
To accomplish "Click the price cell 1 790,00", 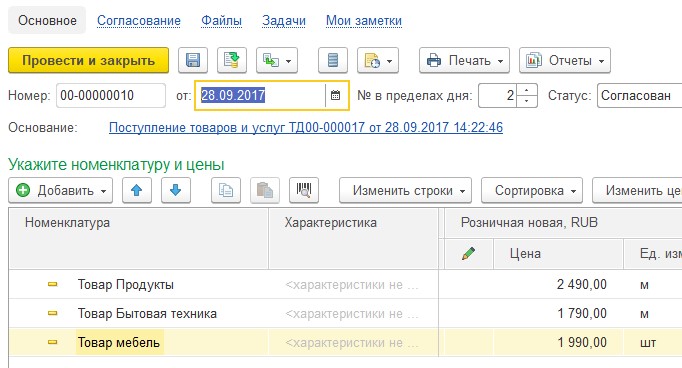I will click(x=558, y=313).
